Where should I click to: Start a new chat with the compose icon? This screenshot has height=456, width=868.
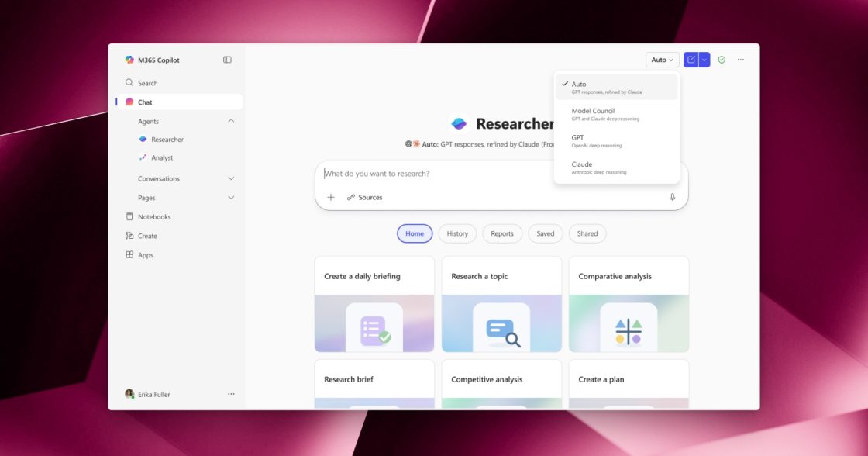(x=691, y=59)
